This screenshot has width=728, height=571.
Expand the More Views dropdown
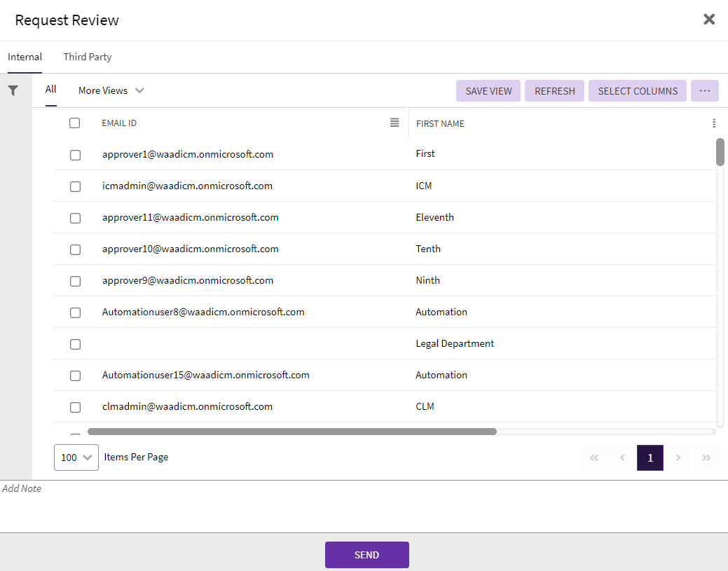pyautogui.click(x=111, y=90)
